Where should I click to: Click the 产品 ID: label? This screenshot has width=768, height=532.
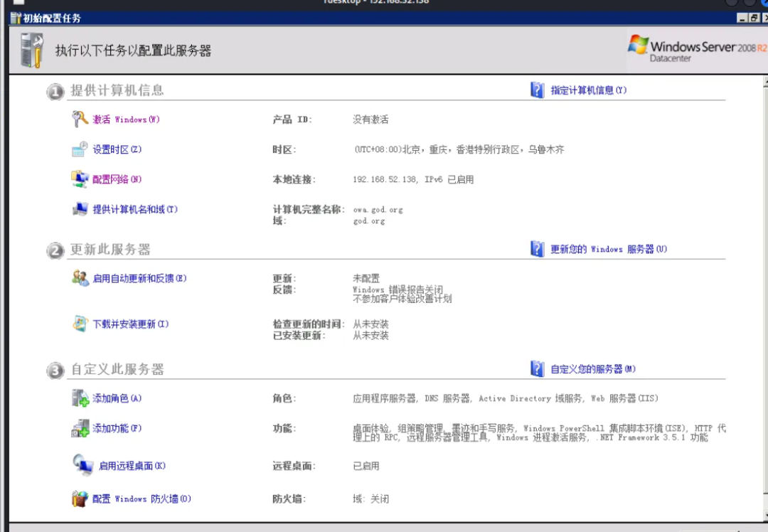[292, 119]
